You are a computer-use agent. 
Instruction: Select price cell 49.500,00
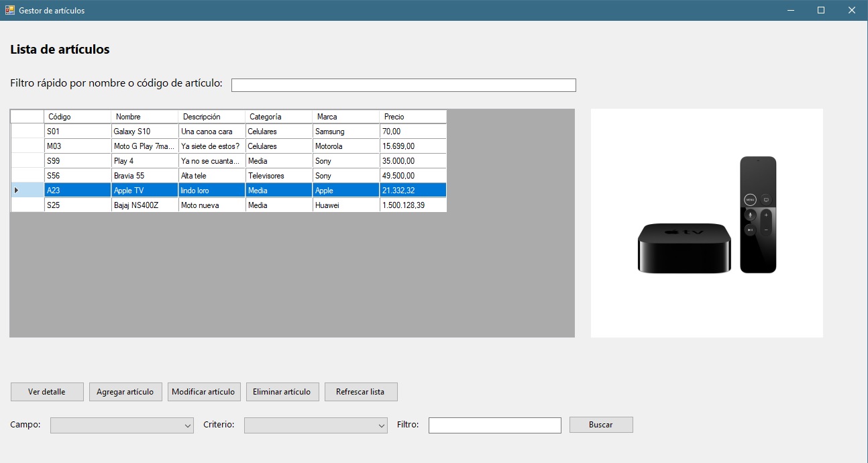pyautogui.click(x=413, y=176)
